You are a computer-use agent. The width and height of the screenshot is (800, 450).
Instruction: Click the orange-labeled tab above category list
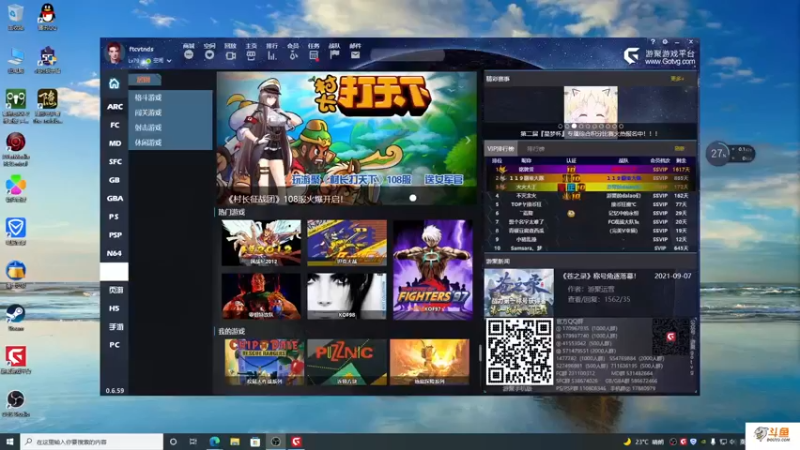coord(144,80)
